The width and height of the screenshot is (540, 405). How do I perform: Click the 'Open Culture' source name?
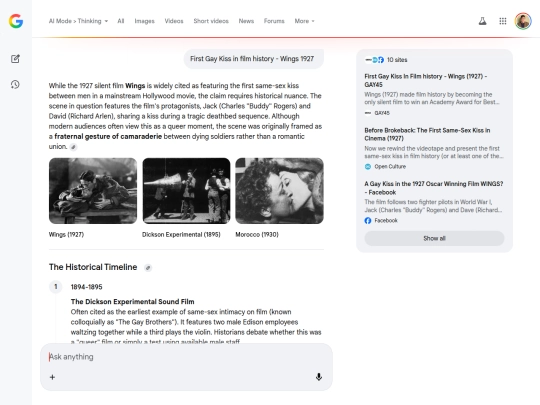[x=390, y=167]
